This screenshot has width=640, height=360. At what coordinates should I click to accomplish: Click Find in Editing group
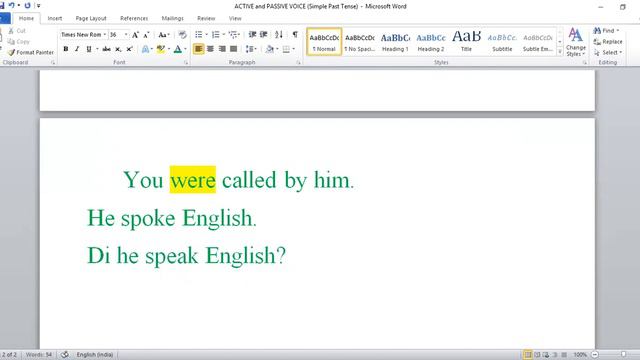[x=606, y=31]
